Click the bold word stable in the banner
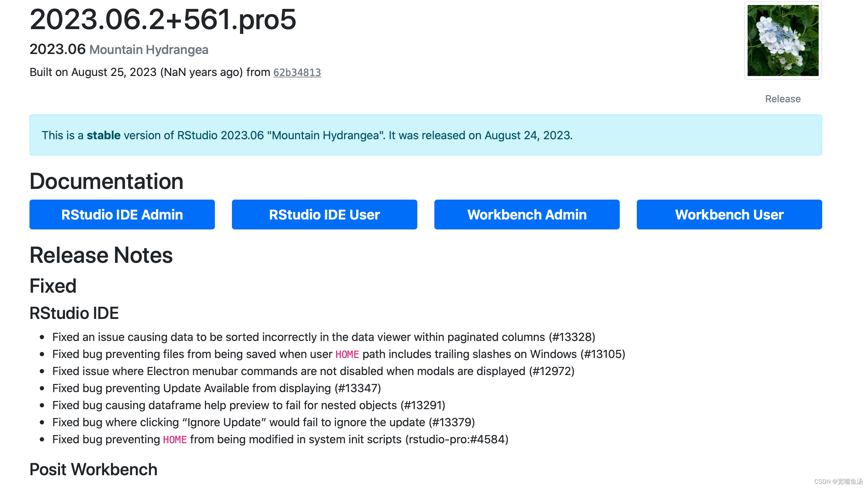The height and width of the screenshot is (488, 868). tap(103, 135)
